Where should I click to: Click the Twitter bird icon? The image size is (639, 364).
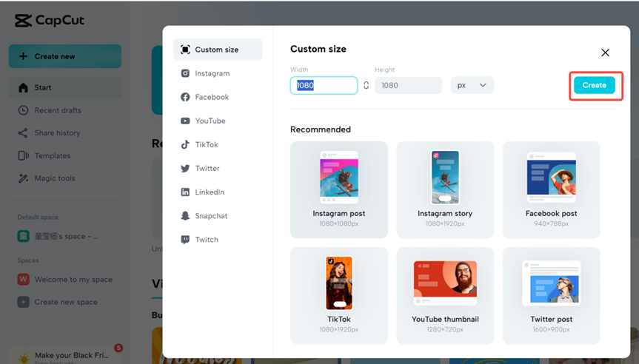tap(185, 168)
